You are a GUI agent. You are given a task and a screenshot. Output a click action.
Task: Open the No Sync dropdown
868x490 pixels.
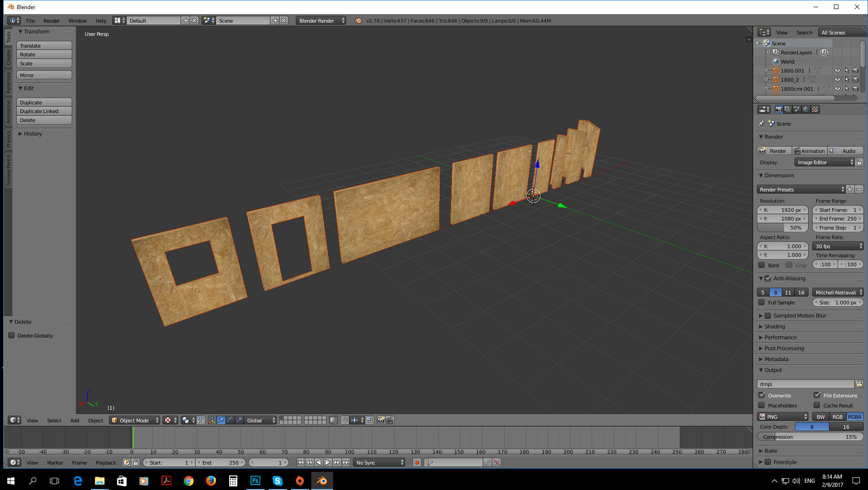click(379, 462)
